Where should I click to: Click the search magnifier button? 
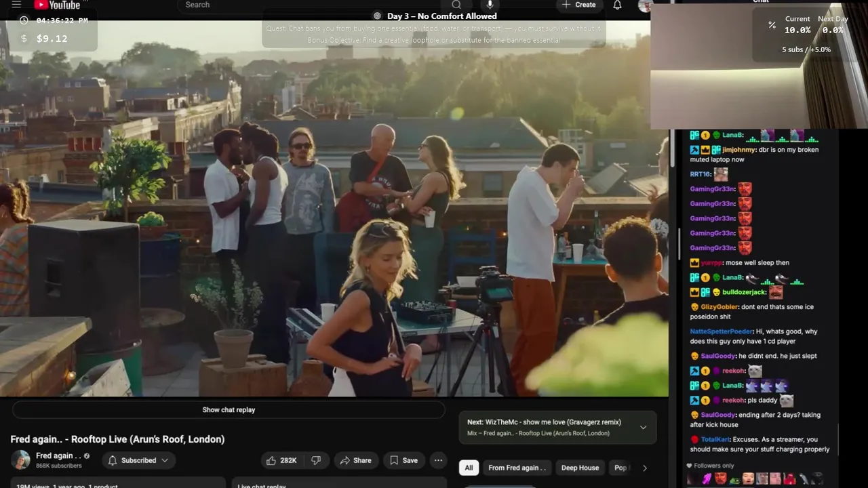(456, 5)
